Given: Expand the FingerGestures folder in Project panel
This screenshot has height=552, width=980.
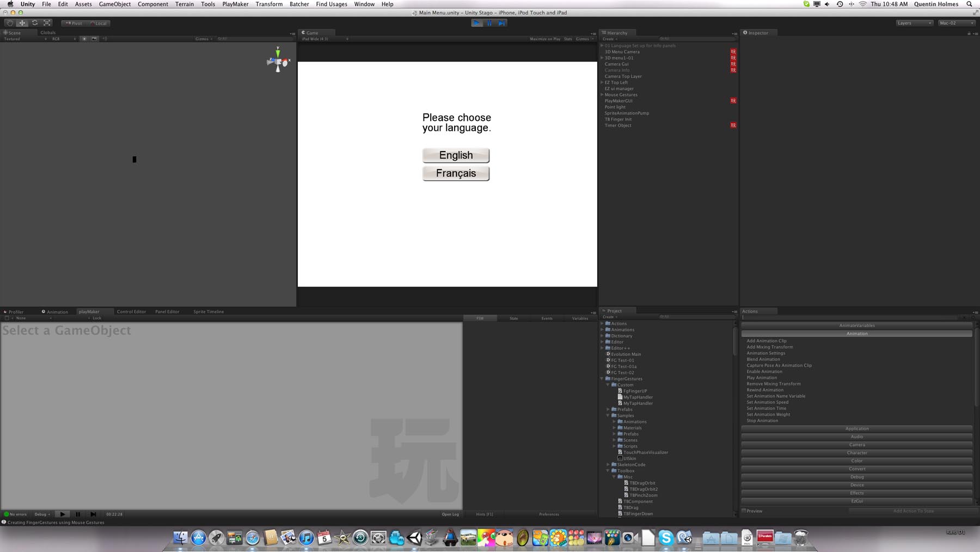Looking at the screenshot, I should click(x=602, y=378).
